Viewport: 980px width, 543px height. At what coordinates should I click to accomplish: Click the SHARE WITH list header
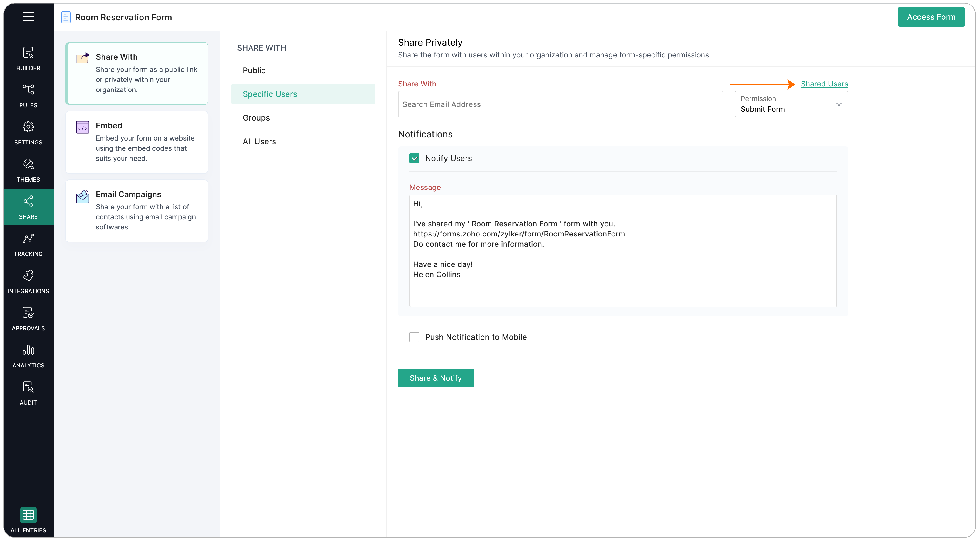pos(261,48)
